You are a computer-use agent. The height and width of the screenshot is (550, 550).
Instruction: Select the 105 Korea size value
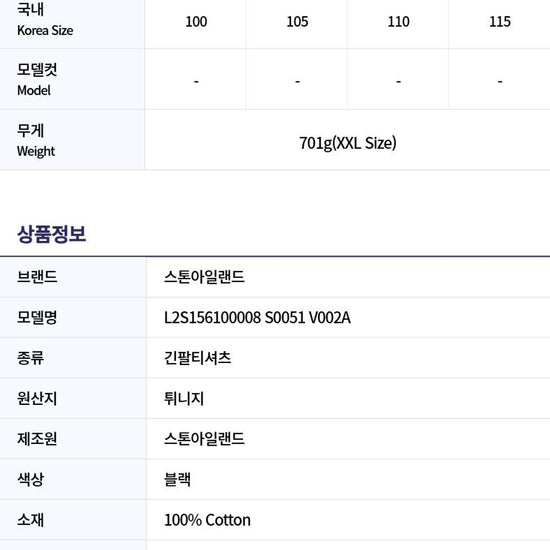click(297, 22)
